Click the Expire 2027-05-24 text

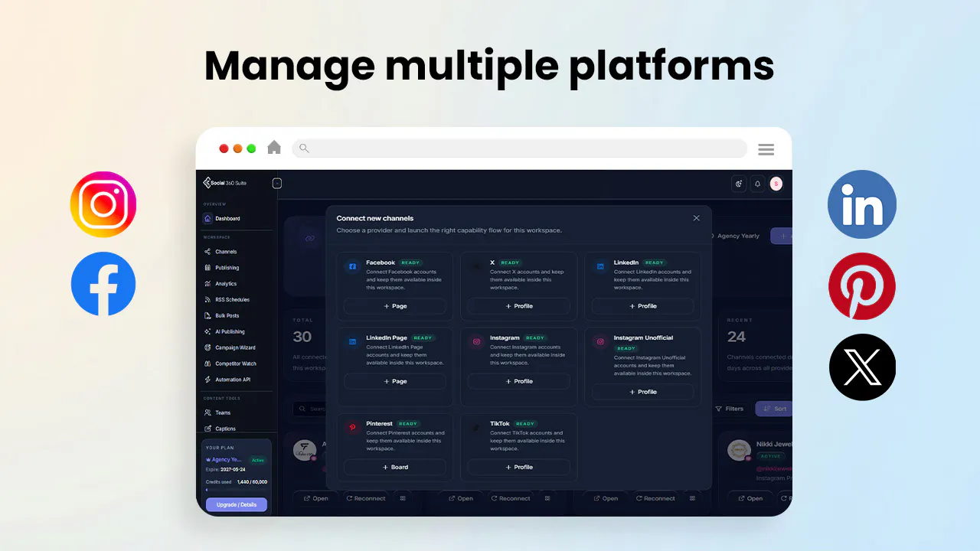pyautogui.click(x=226, y=469)
